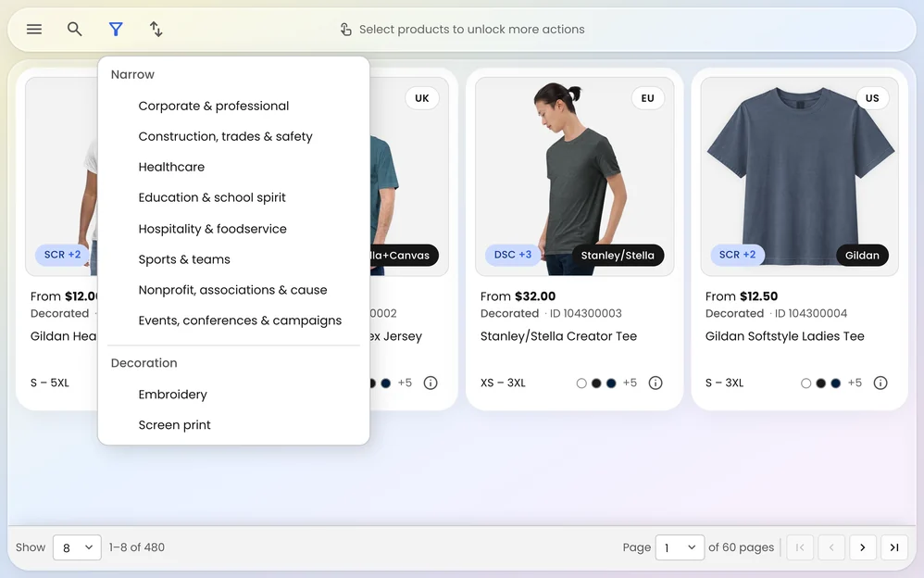Screen dimensions: 924x578
Task: Select navy swatch on Gildan Softstyle Ladies Tee
Action: coord(836,383)
